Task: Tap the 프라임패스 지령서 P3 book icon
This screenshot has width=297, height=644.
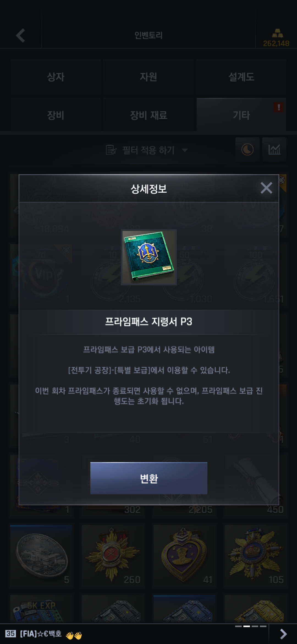Action: coord(149,257)
